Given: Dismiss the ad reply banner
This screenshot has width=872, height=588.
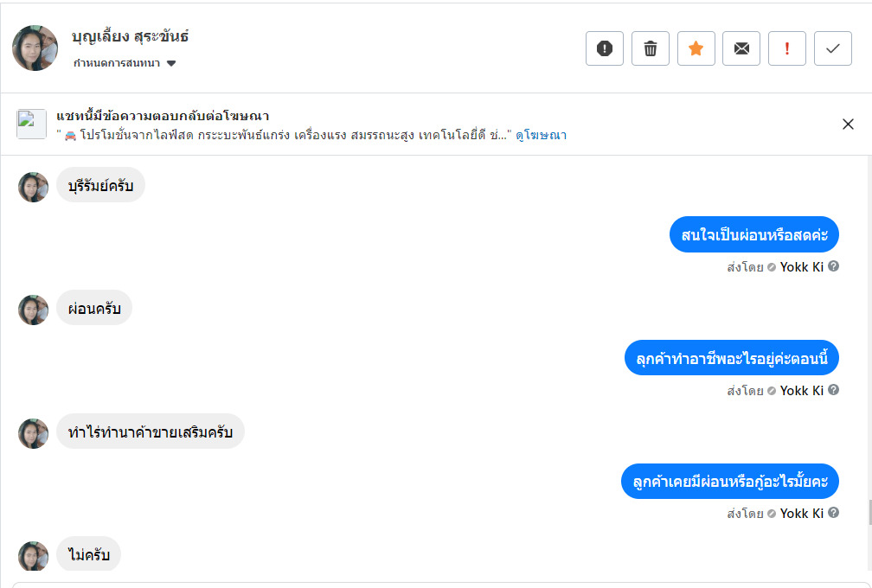Looking at the screenshot, I should coord(848,124).
